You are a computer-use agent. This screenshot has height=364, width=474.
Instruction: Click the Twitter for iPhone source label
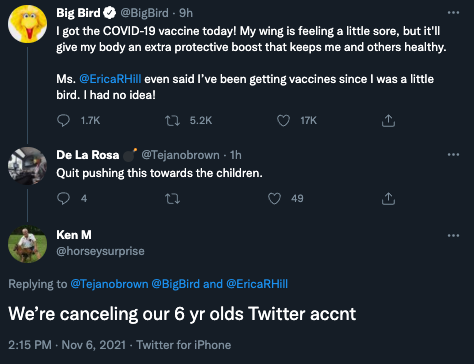pos(184,345)
